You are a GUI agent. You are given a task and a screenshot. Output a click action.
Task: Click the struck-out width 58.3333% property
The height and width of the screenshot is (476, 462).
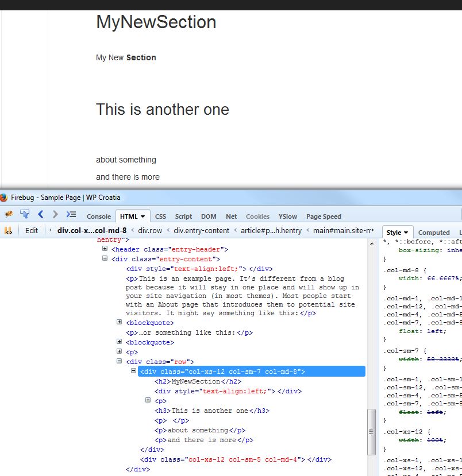pyautogui.click(x=430, y=359)
